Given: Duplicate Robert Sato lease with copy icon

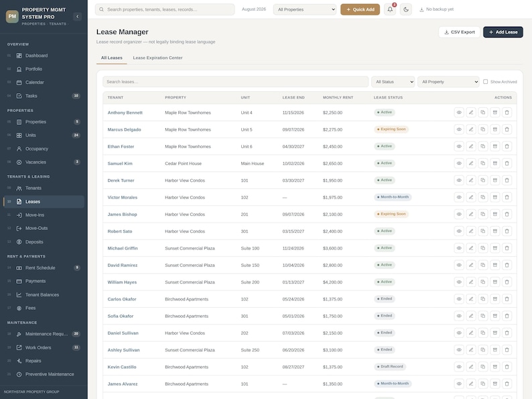Looking at the screenshot, I should (483, 231).
